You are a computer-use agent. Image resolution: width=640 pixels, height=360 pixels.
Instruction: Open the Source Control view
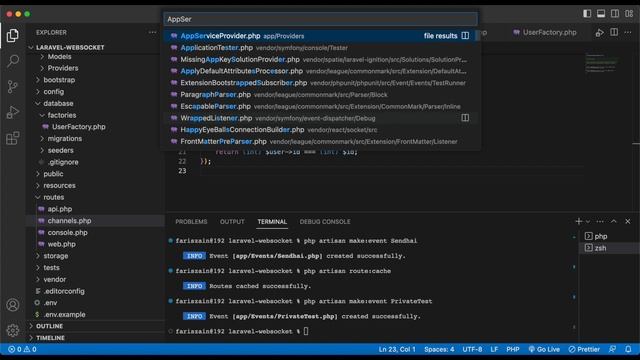point(13,87)
